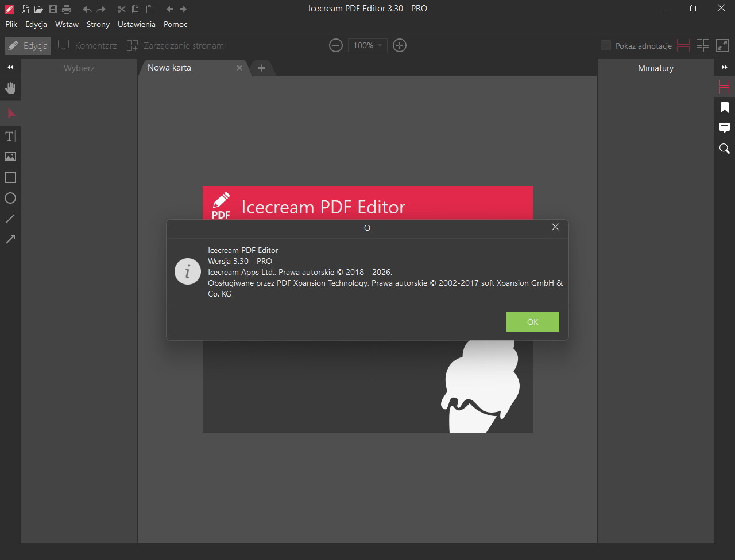
Task: Select the red arrow selection tool
Action: [x=10, y=113]
